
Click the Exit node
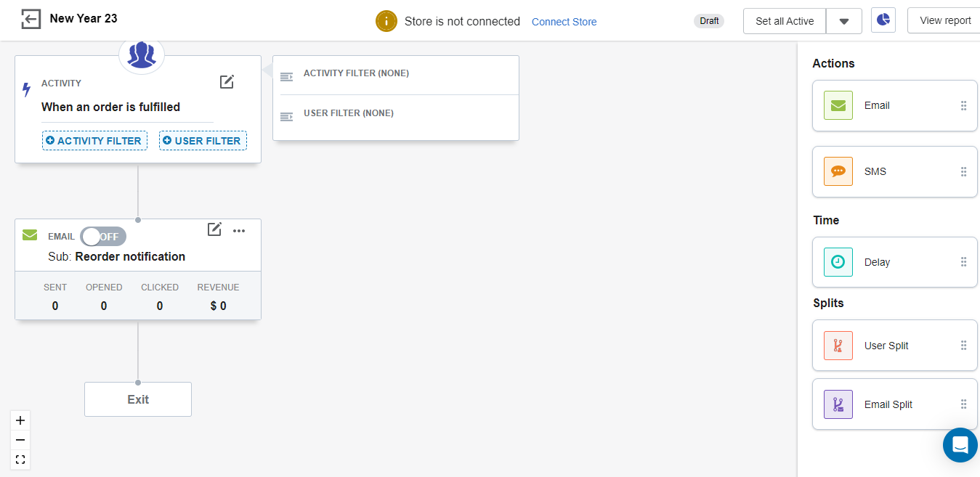coord(138,399)
